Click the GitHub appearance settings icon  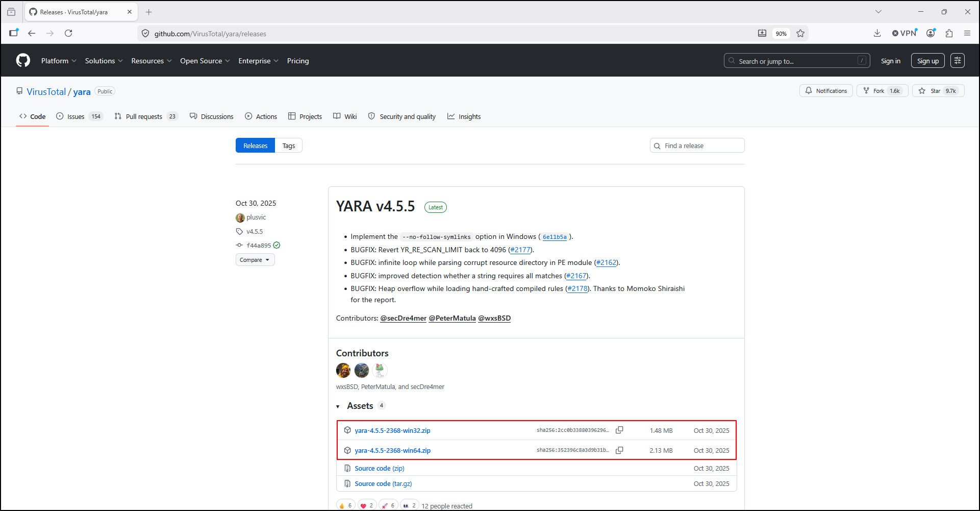(x=958, y=61)
